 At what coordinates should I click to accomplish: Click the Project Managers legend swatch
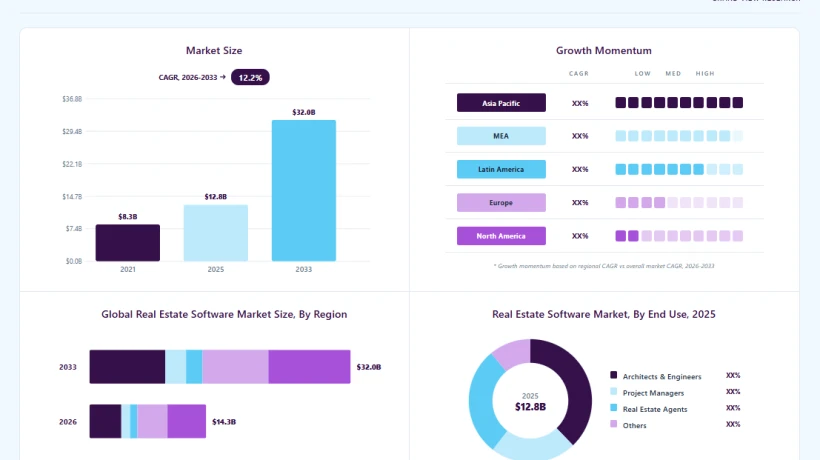click(613, 391)
